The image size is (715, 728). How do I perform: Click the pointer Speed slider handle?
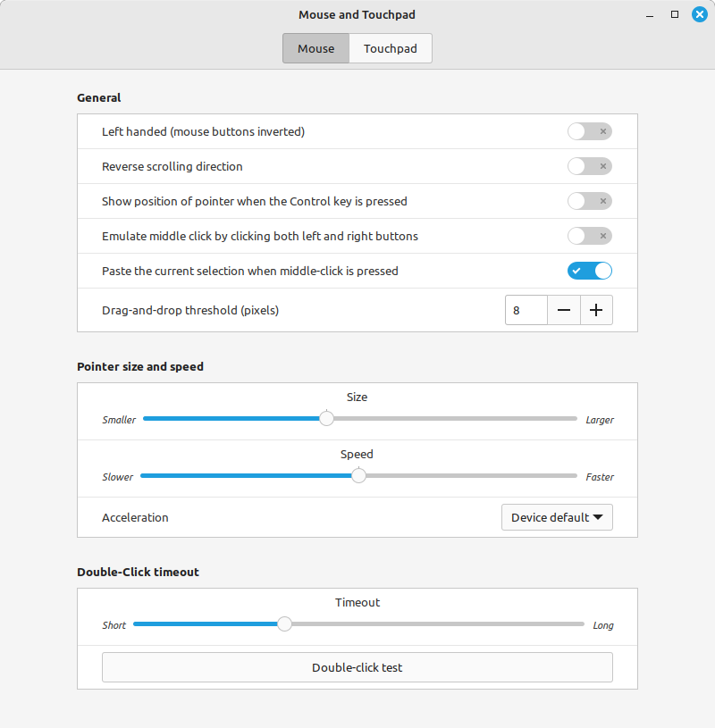click(x=358, y=476)
